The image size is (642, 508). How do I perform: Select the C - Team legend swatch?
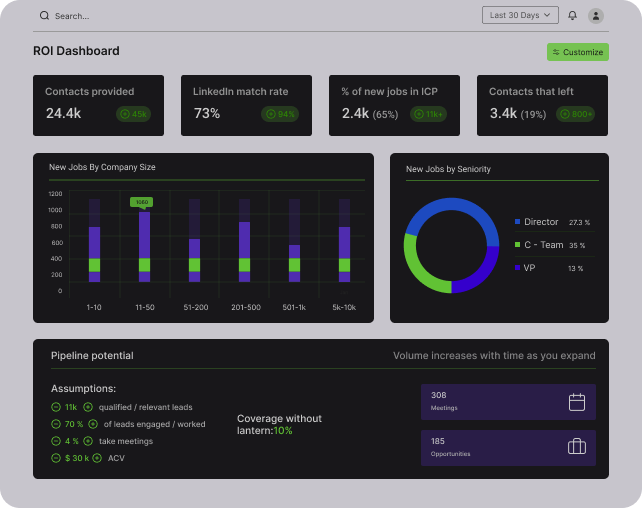click(x=517, y=245)
